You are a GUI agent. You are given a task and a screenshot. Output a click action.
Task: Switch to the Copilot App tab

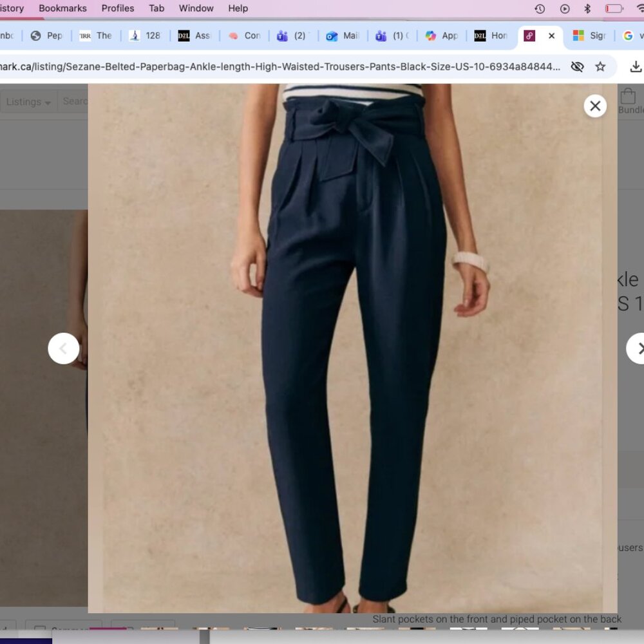point(442,35)
